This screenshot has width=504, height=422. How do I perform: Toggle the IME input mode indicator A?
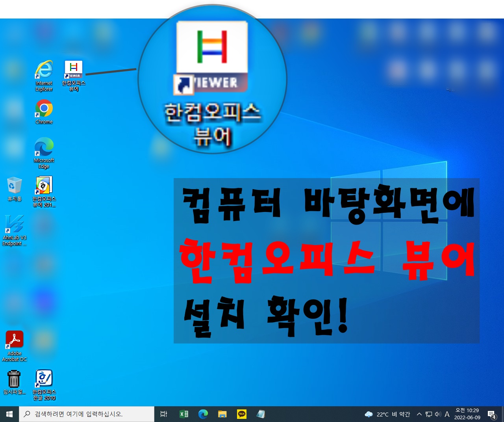447,414
